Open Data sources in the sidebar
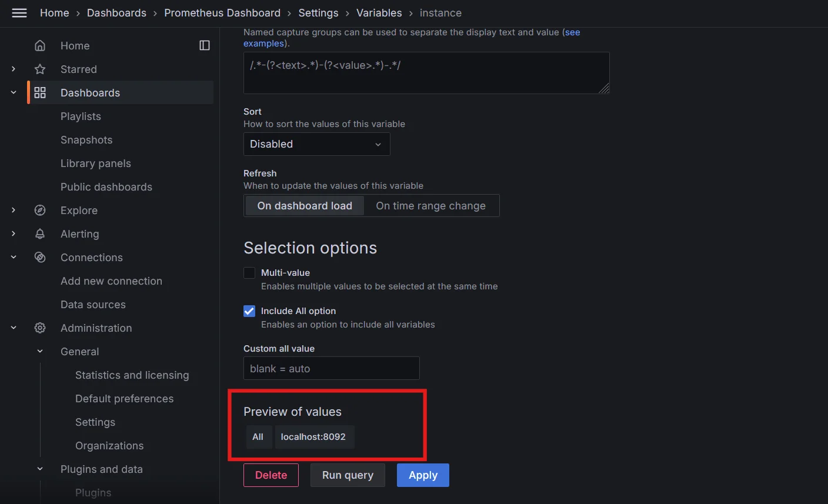The height and width of the screenshot is (504, 828). pyautogui.click(x=93, y=305)
